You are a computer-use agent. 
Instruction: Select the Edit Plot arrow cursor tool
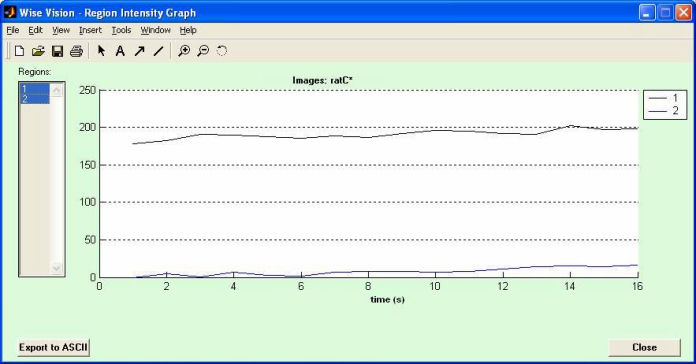pos(101,51)
